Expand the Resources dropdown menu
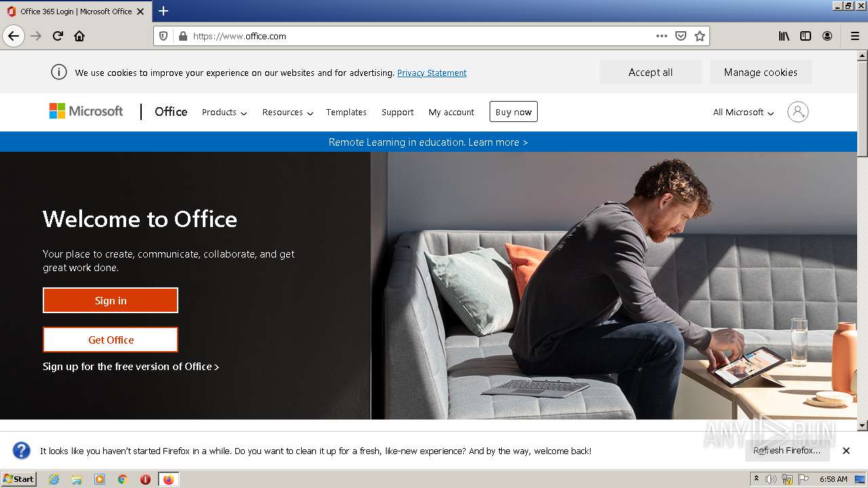 (x=288, y=113)
